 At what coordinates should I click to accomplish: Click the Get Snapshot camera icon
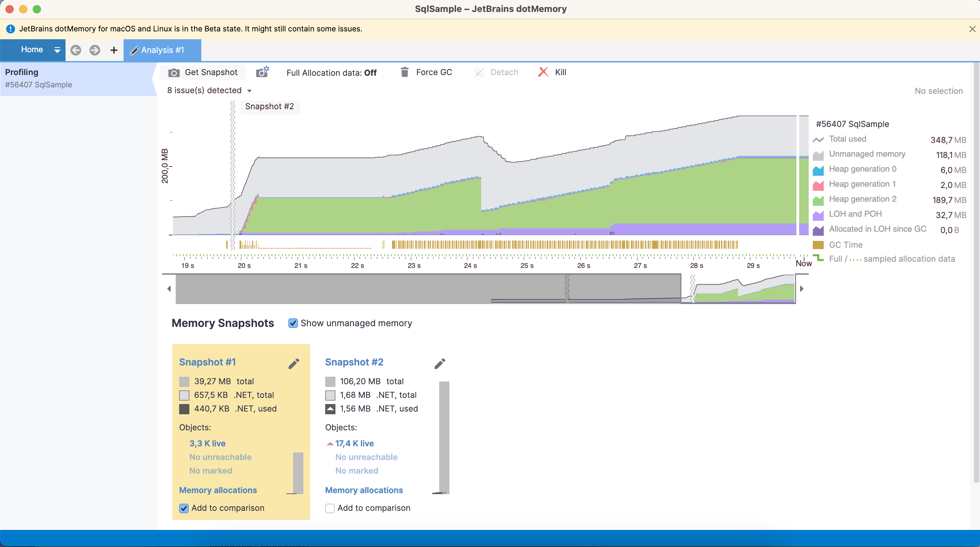tap(174, 73)
